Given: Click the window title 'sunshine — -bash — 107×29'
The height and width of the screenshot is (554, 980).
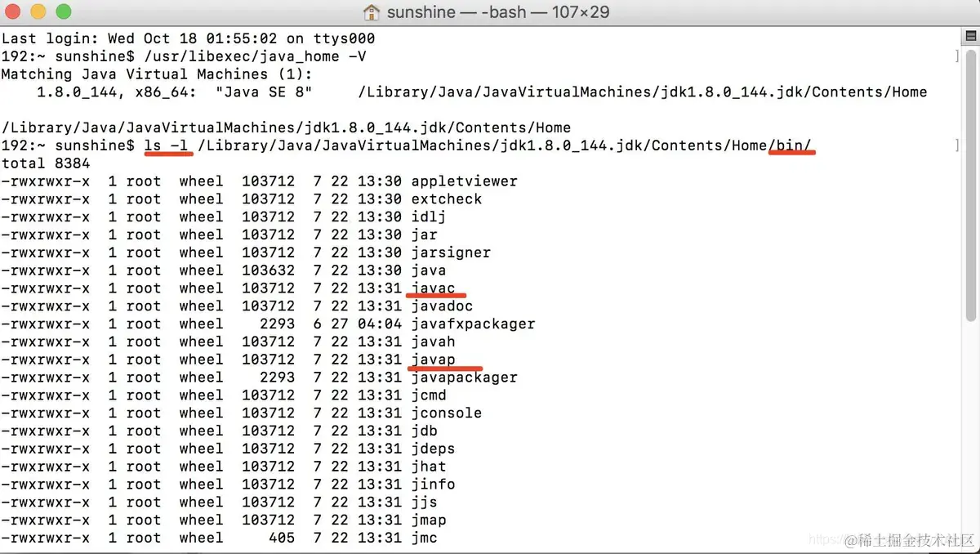Looking at the screenshot, I should click(498, 12).
